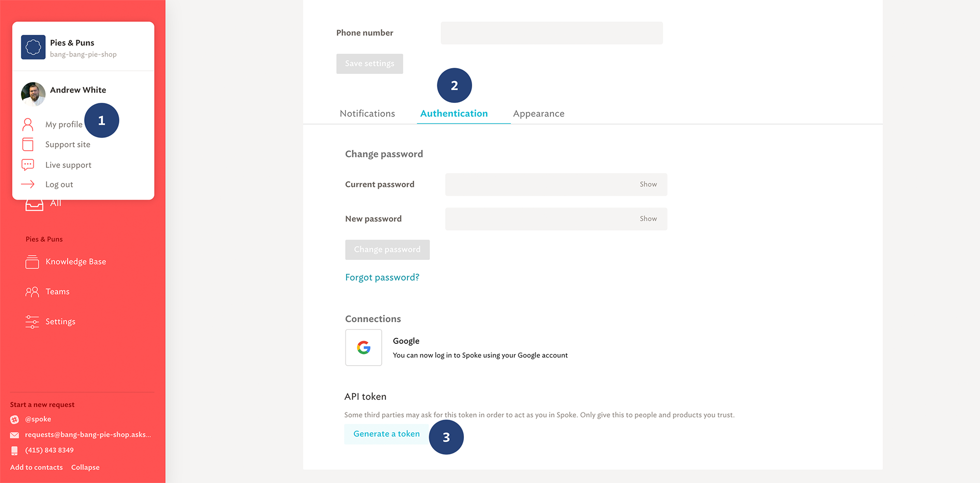980x483 pixels.
Task: Focus the Current password field
Action: click(x=556, y=185)
